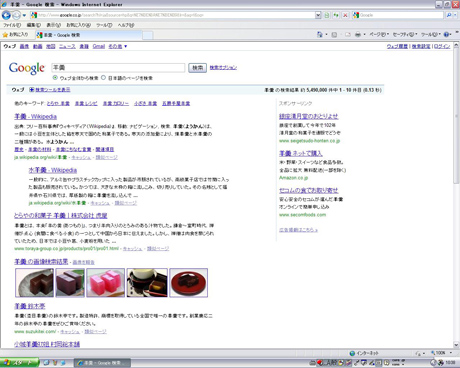Click the Google logo
Image resolution: width=460 pixels, height=368 pixels.
coord(27,68)
